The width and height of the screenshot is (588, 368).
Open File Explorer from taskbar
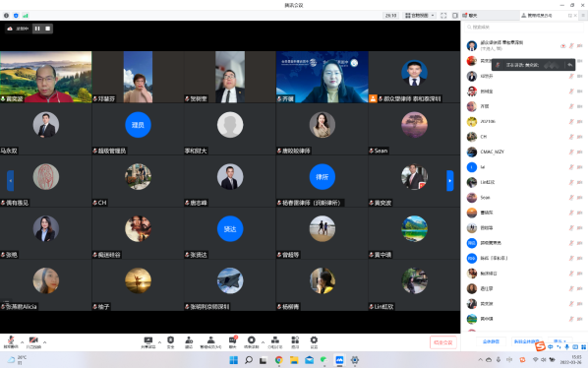pos(294,360)
